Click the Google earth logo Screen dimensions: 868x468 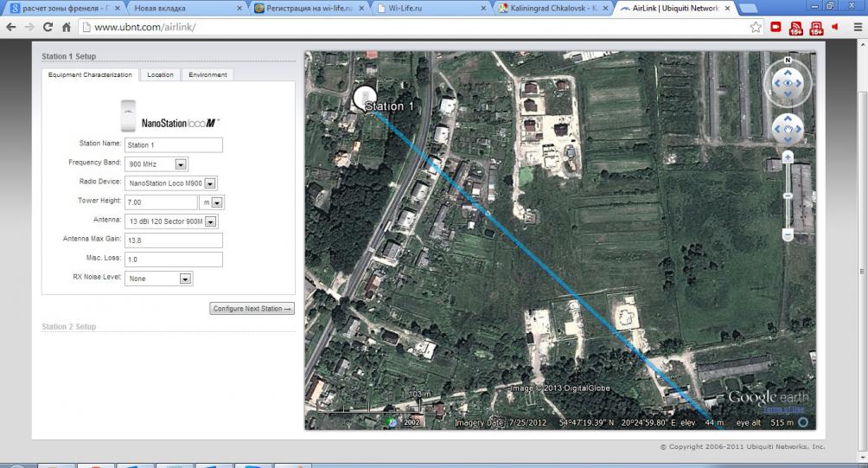[769, 397]
